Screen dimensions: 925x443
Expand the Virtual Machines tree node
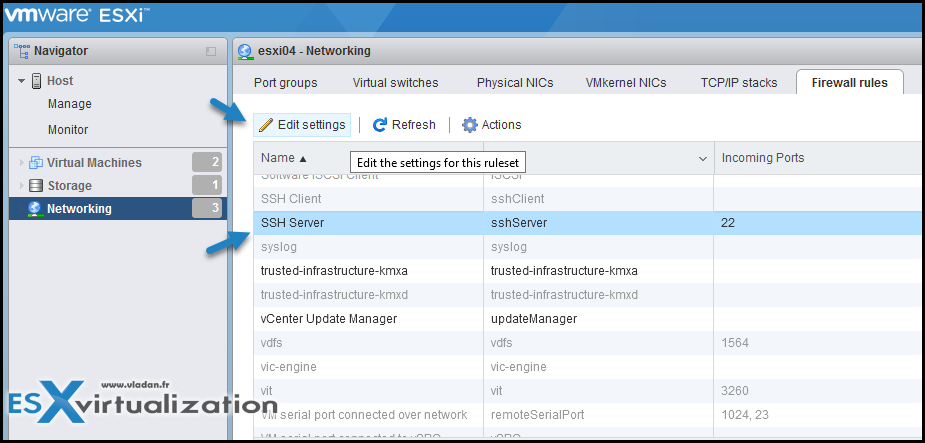[22, 163]
